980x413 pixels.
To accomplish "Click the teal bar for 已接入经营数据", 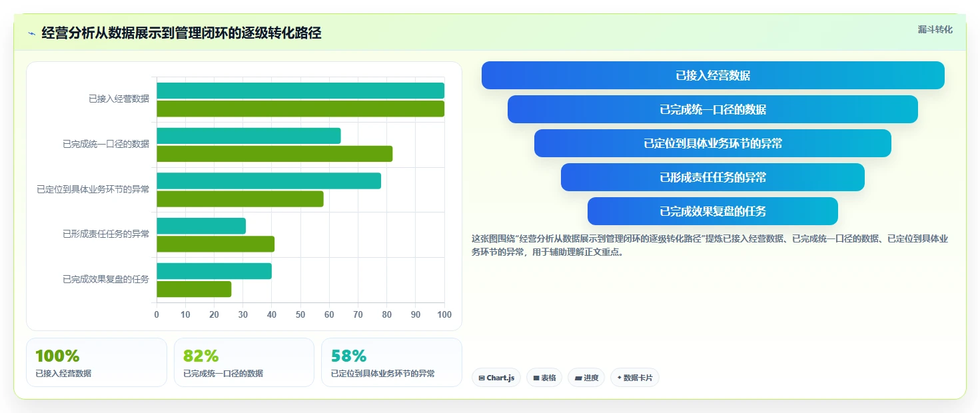I will coord(300,91).
